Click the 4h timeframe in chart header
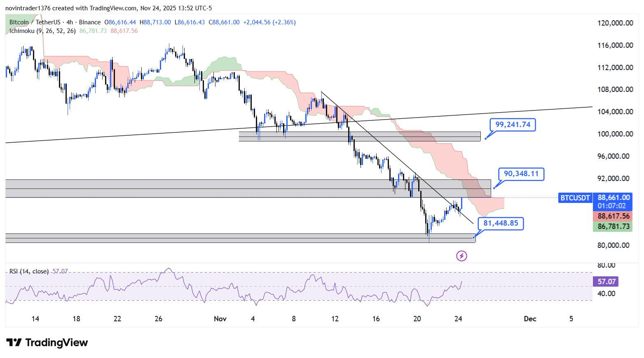 (x=70, y=22)
